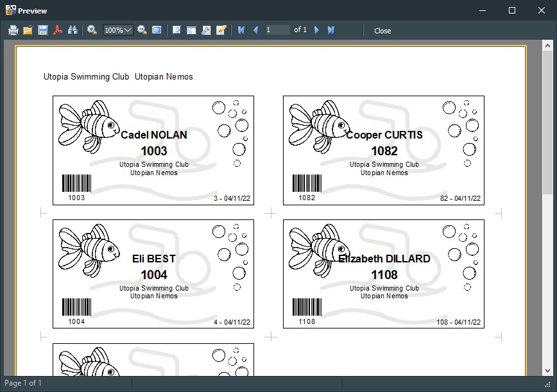Click the large number 1004
The width and height of the screenshot is (557, 392).
154,275
